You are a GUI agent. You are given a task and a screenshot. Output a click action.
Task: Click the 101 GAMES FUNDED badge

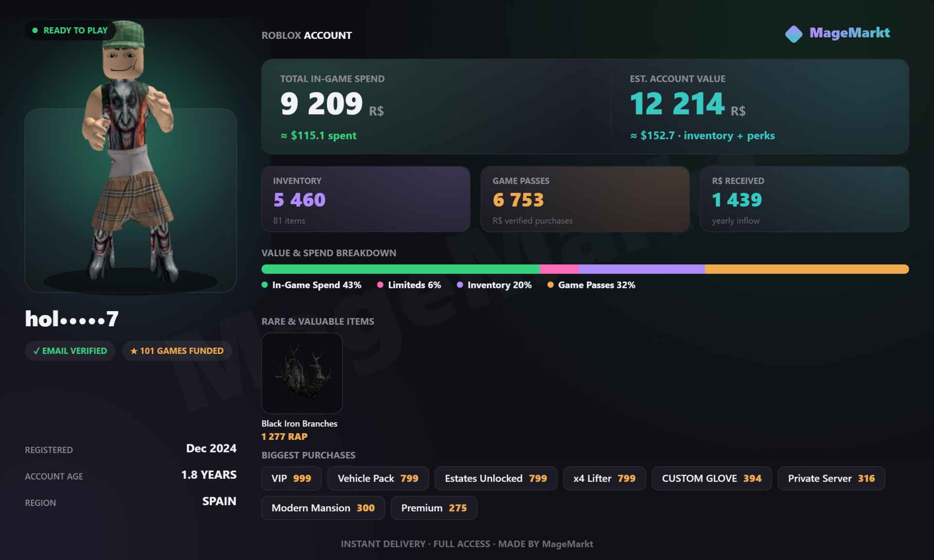tap(177, 350)
